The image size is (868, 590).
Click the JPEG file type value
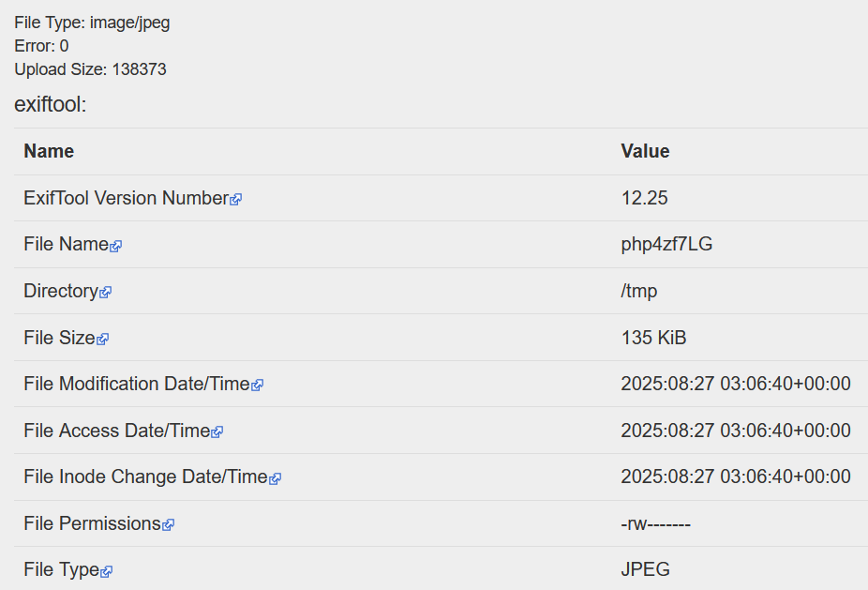coord(645,569)
